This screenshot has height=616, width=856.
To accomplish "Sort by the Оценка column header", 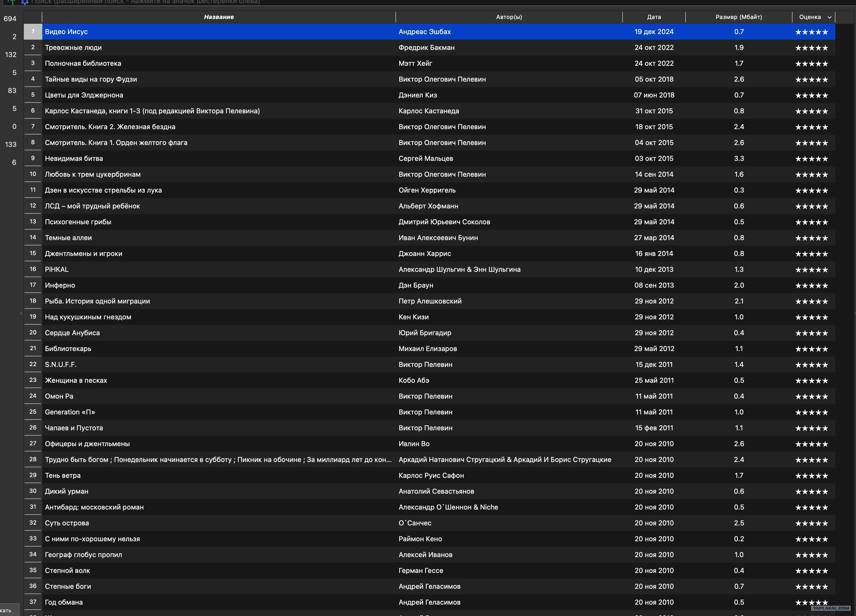I will tap(810, 17).
